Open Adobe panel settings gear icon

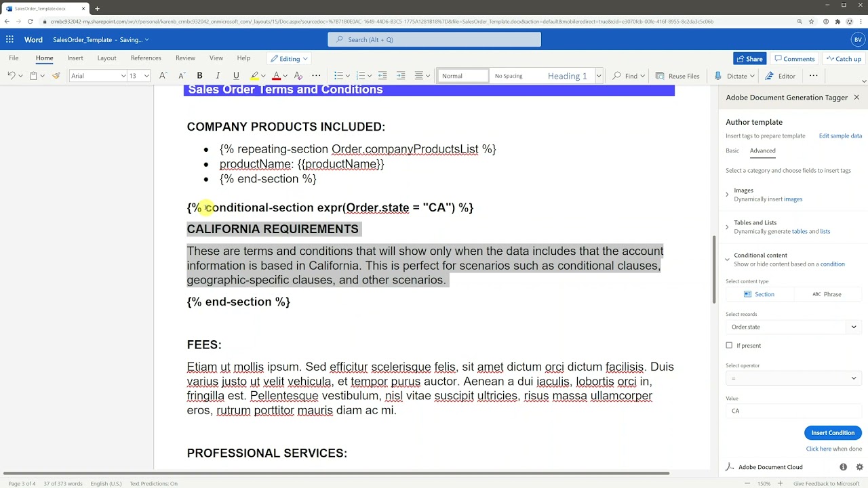[x=859, y=467]
